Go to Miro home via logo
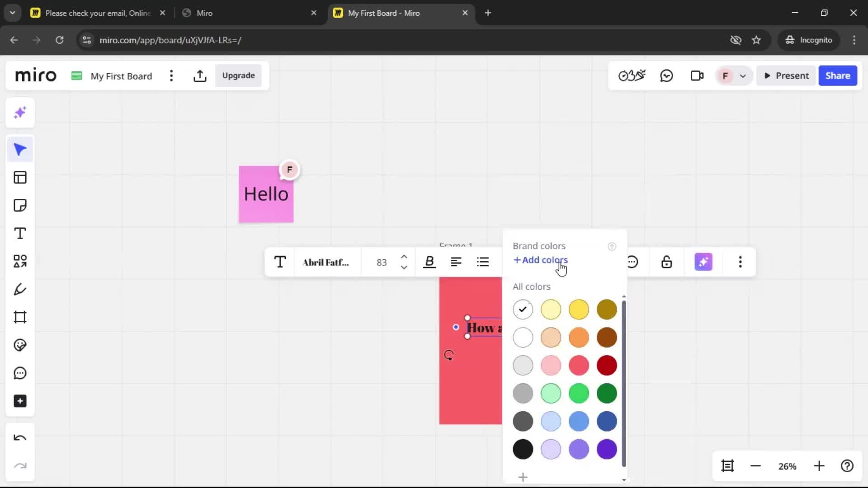 pyautogui.click(x=36, y=75)
